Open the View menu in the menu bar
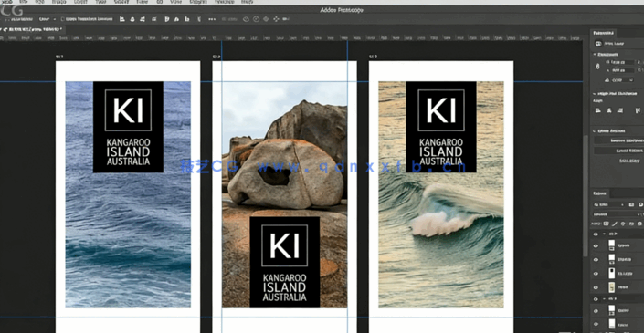644x333 pixels. pyautogui.click(x=175, y=2)
